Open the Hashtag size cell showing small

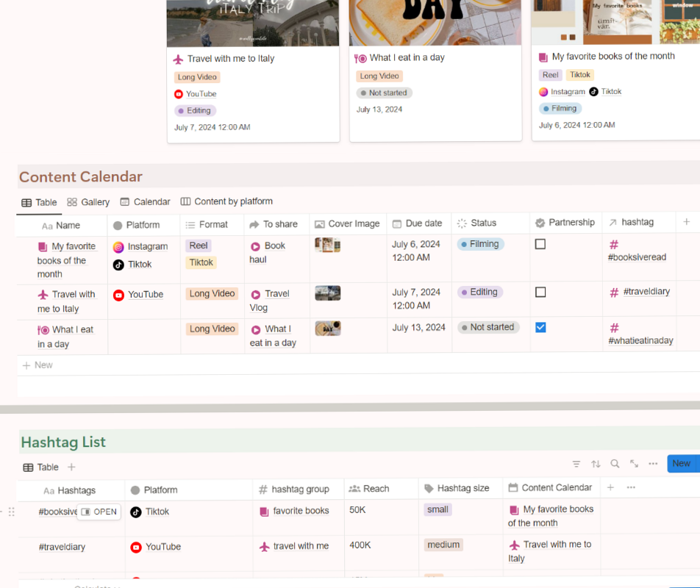[x=438, y=509]
